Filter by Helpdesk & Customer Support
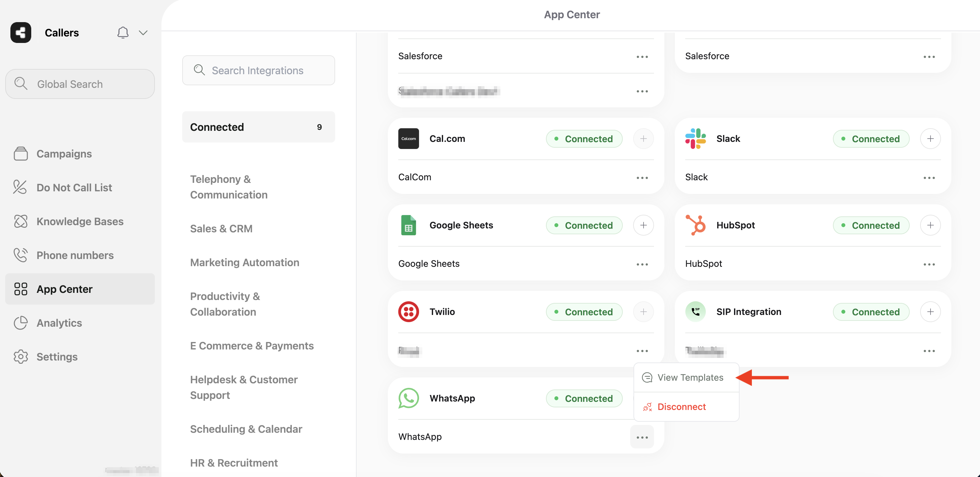The width and height of the screenshot is (980, 477). [244, 387]
